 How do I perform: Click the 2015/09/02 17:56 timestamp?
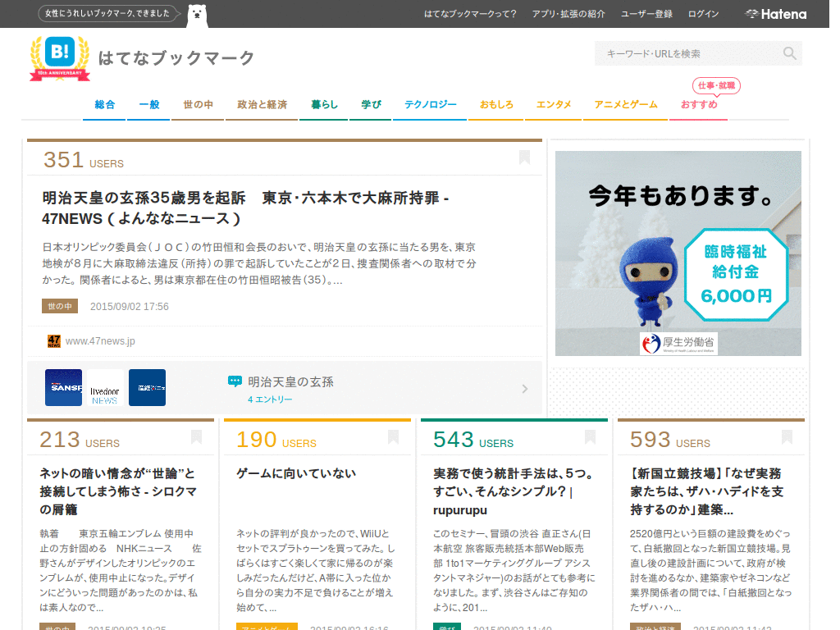click(129, 307)
